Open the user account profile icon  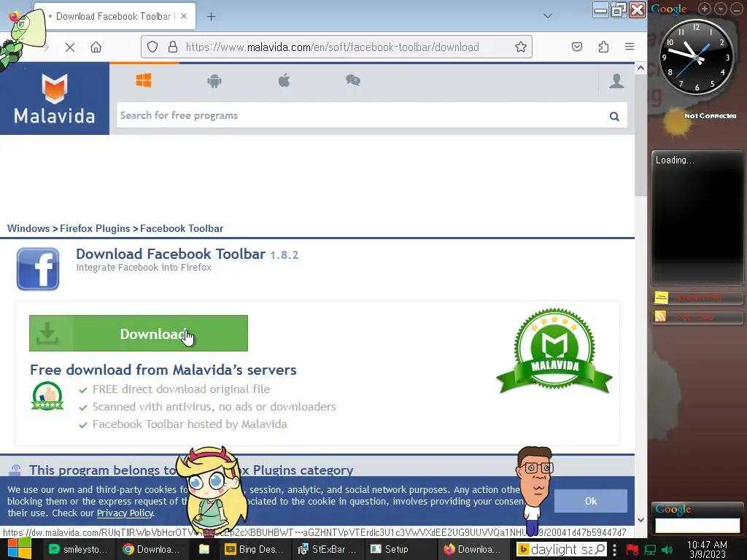(x=616, y=81)
